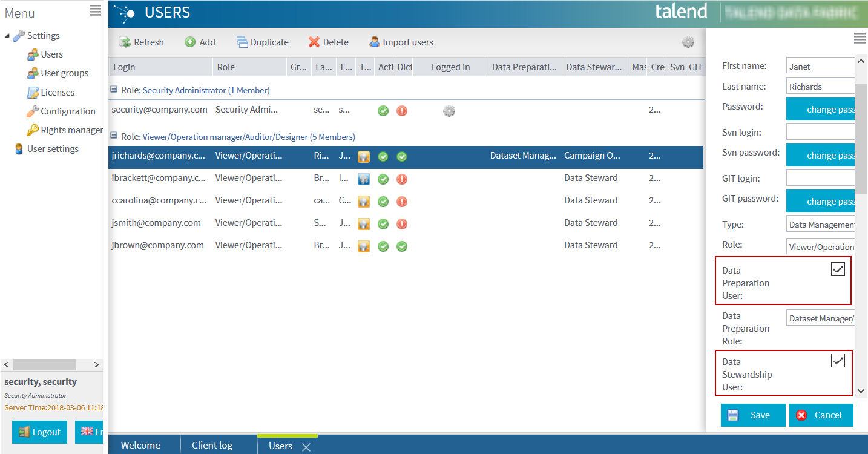Click the Import users icon
This screenshot has width=868, height=454.
point(375,42)
